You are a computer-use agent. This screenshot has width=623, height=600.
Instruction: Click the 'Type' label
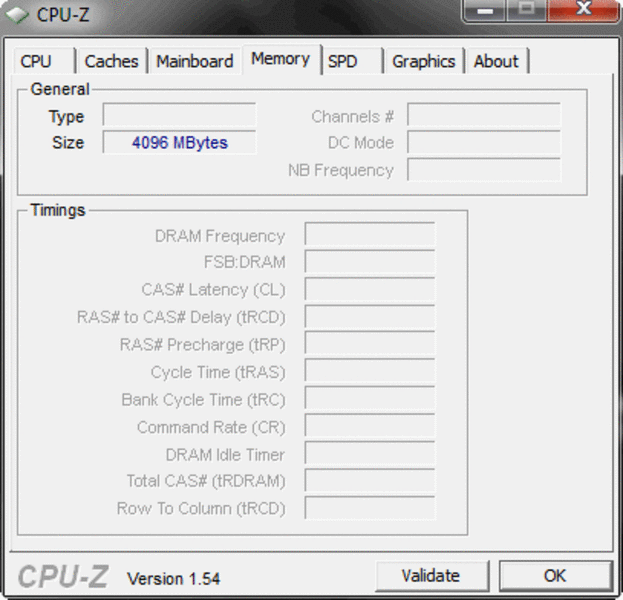click(x=66, y=117)
